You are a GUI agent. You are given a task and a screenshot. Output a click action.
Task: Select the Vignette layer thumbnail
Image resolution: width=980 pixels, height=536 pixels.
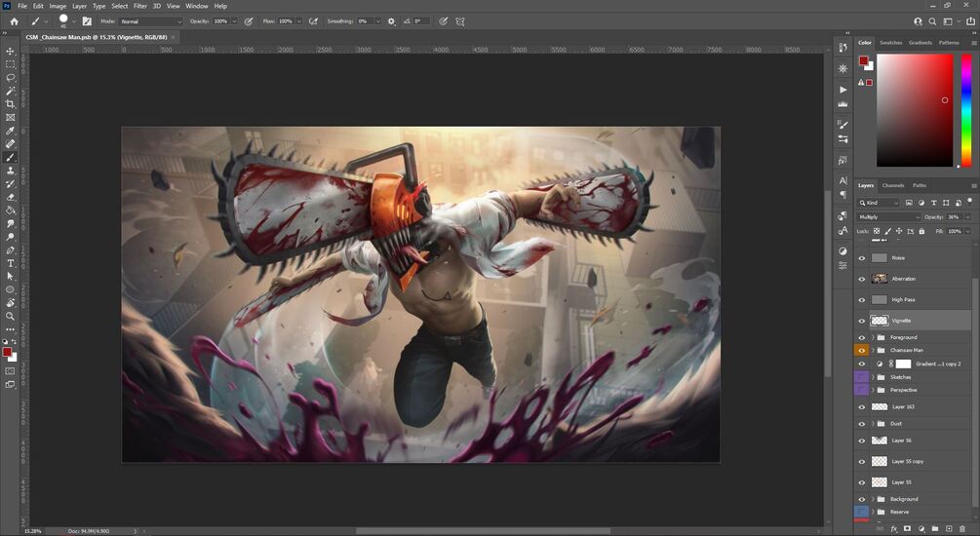click(x=880, y=321)
